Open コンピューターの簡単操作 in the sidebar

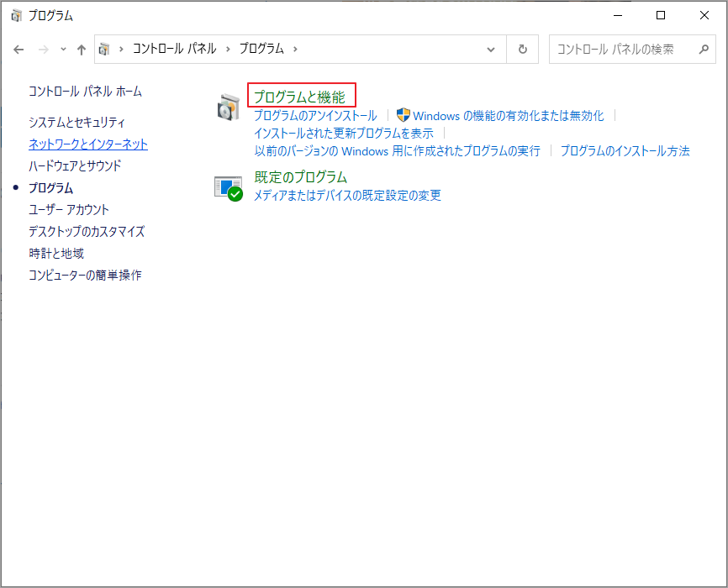click(x=85, y=276)
